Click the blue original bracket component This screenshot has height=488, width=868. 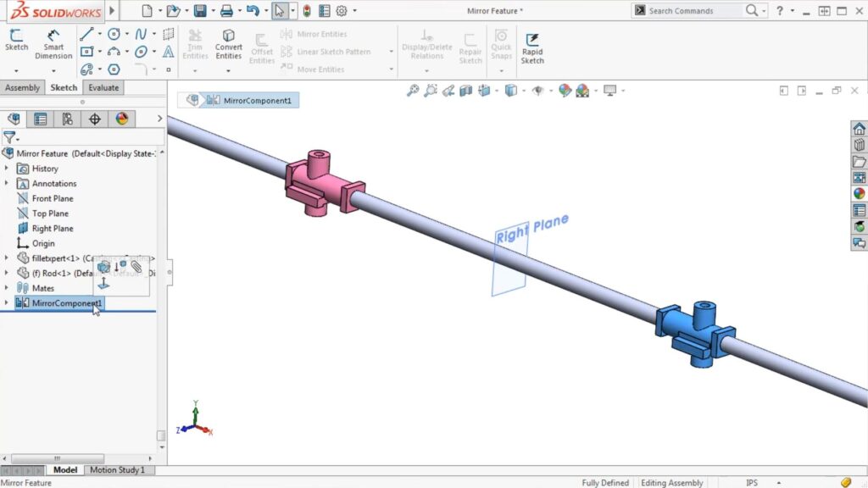click(696, 333)
